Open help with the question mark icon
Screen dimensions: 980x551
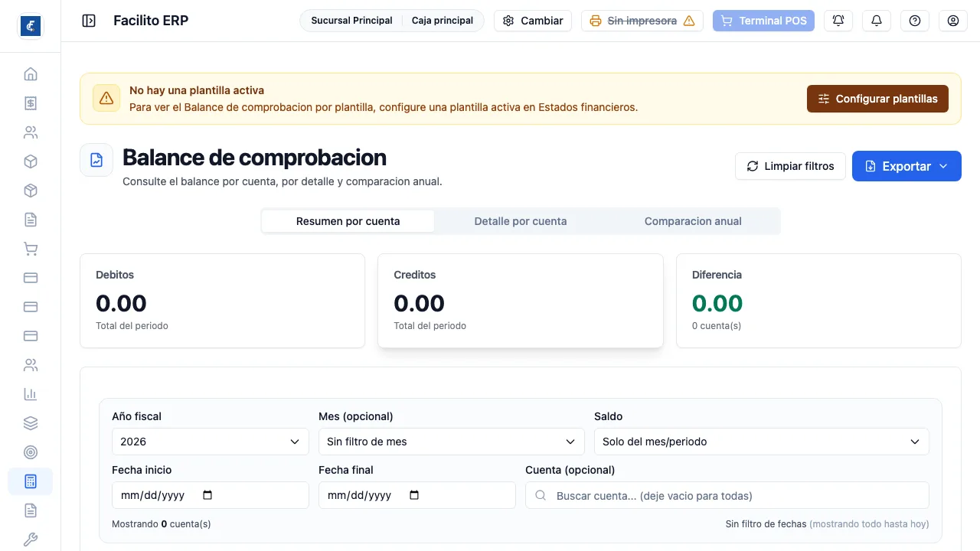coord(915,21)
